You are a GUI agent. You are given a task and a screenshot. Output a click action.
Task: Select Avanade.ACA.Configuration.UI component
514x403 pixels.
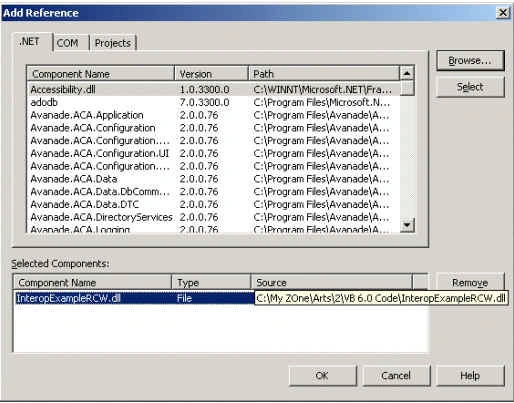click(213, 153)
